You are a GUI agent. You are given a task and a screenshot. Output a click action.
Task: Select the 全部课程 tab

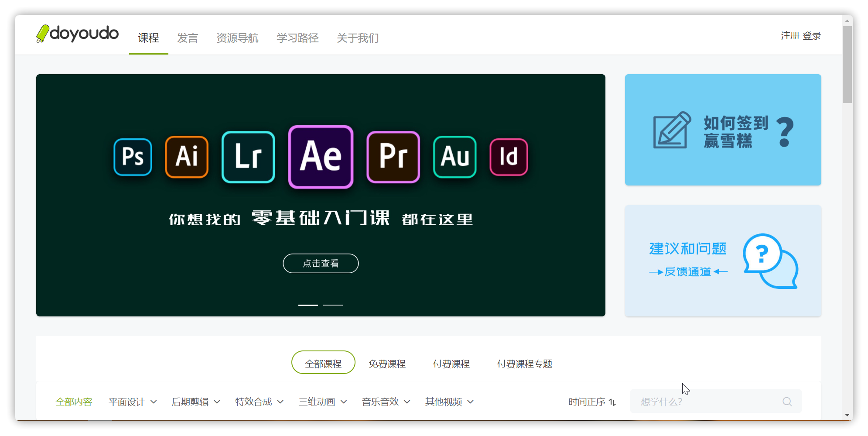point(323,362)
